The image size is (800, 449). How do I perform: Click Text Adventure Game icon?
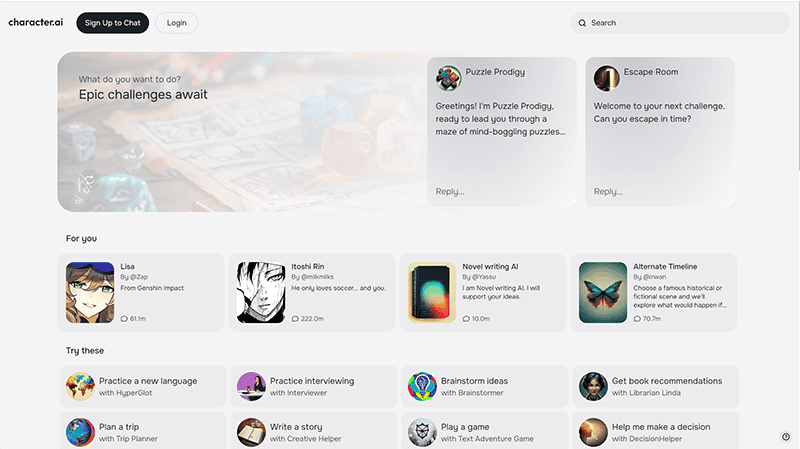pyautogui.click(x=422, y=432)
